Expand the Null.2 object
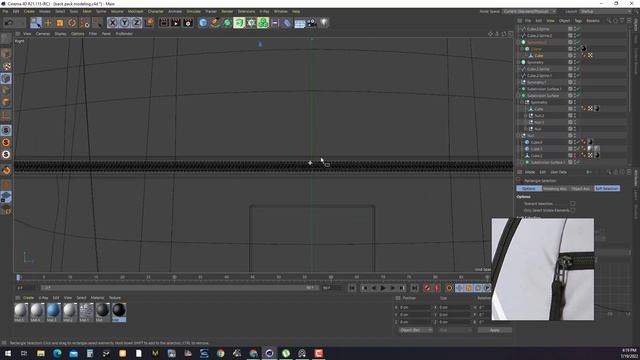Viewport: 640px width, 360px height. (526, 116)
